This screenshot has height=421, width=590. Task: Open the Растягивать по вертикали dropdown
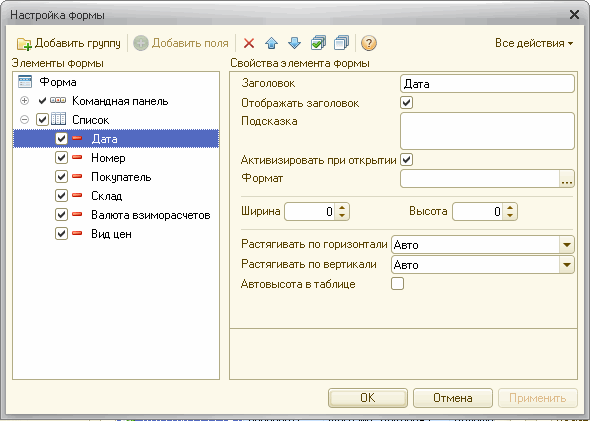[x=567, y=265]
